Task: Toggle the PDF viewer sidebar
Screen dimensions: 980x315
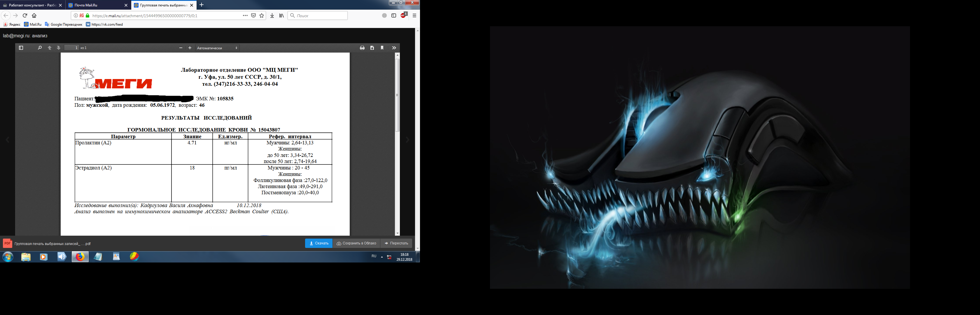Action: point(21,48)
